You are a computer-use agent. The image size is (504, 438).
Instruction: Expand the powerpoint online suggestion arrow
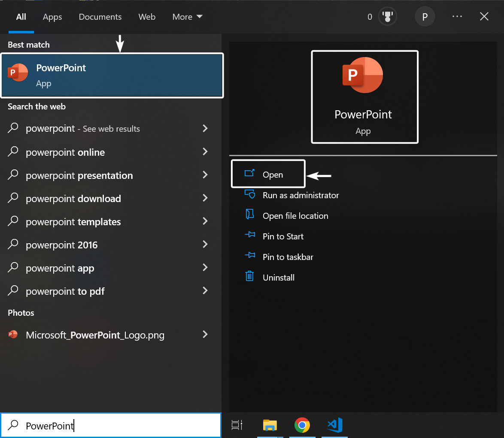click(205, 152)
